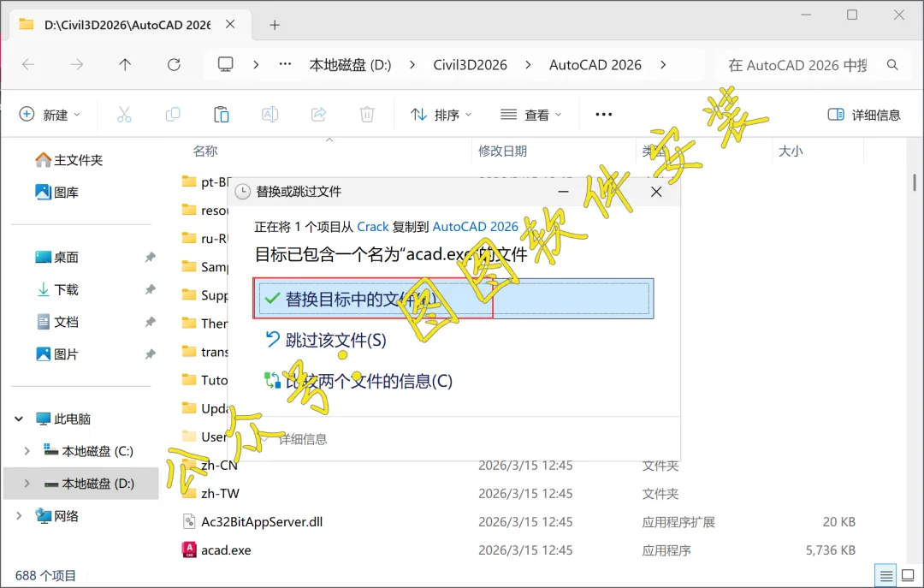Minimize the replace or skip dialog

click(563, 192)
